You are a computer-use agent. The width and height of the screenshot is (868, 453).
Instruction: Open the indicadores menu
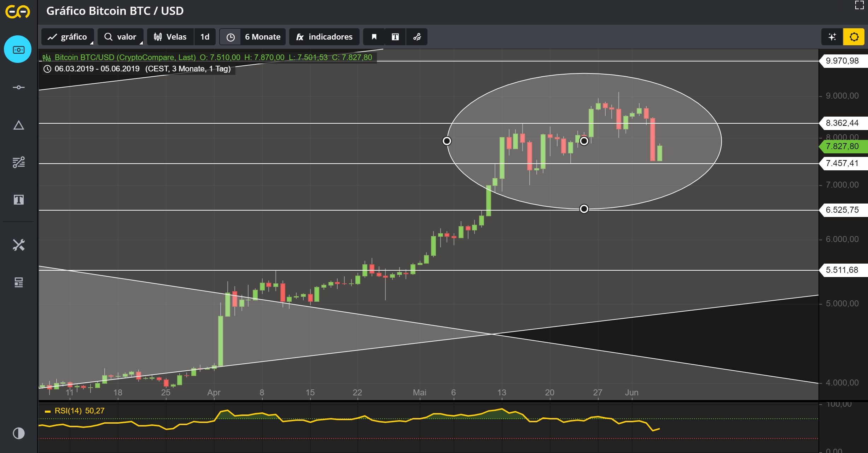click(324, 37)
